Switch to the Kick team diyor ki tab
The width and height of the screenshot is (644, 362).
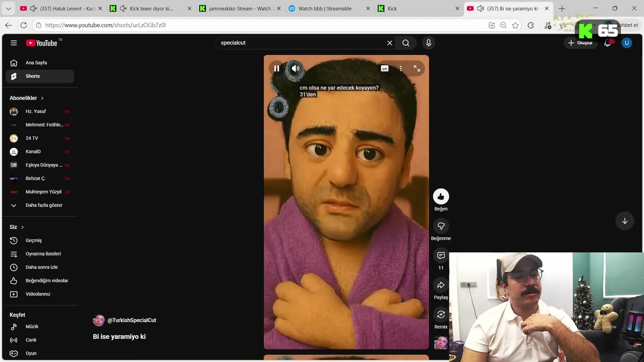(150, 9)
